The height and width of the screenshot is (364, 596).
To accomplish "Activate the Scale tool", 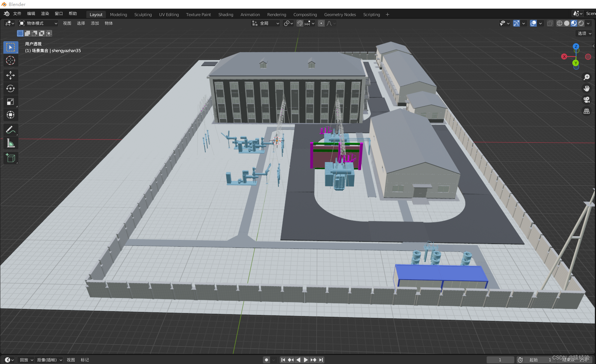I will (x=11, y=102).
